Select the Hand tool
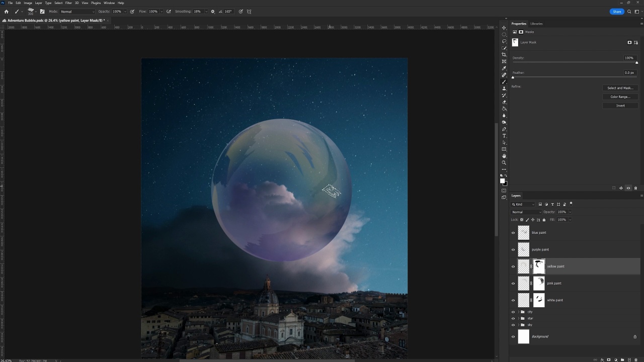This screenshot has width=644, height=362. coord(504,156)
